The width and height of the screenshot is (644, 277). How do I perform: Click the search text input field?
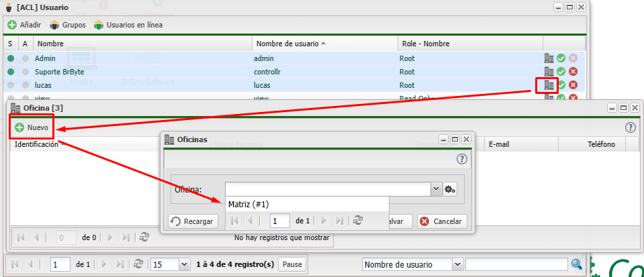click(516, 264)
